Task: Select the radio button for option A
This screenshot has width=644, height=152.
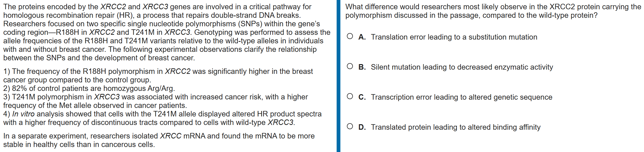Action: [x=350, y=37]
